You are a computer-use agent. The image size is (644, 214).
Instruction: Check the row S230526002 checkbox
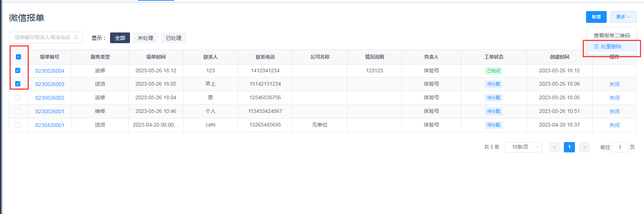pyautogui.click(x=18, y=98)
